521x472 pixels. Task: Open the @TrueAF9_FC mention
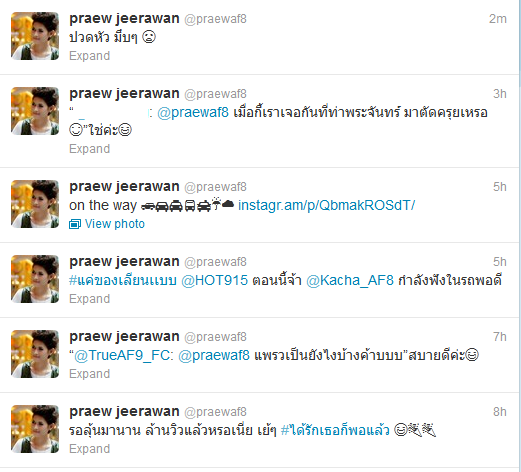pos(121,355)
